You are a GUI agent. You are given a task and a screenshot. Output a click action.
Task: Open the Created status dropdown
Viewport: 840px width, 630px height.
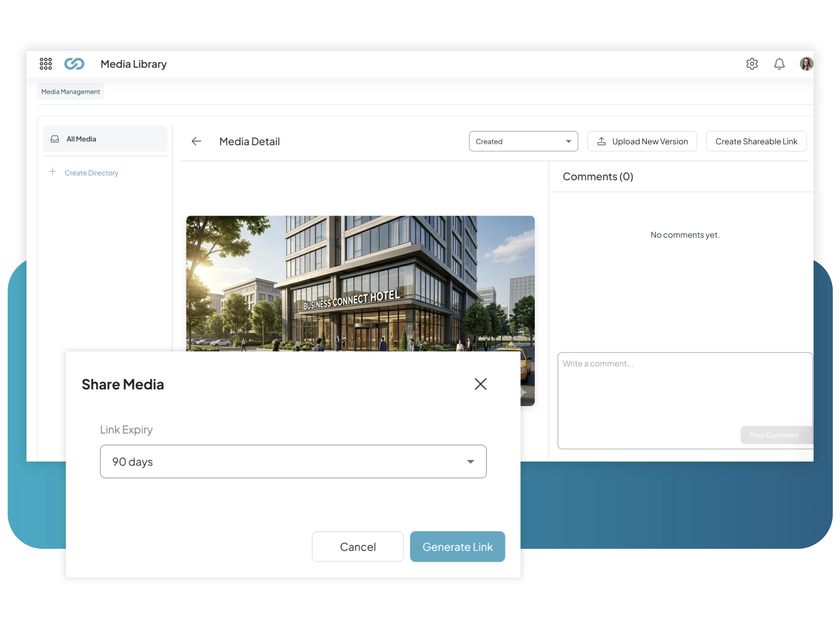click(523, 141)
